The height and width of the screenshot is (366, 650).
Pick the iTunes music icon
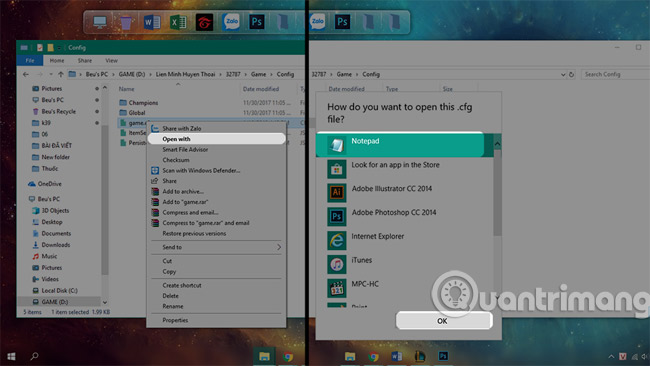(337, 264)
